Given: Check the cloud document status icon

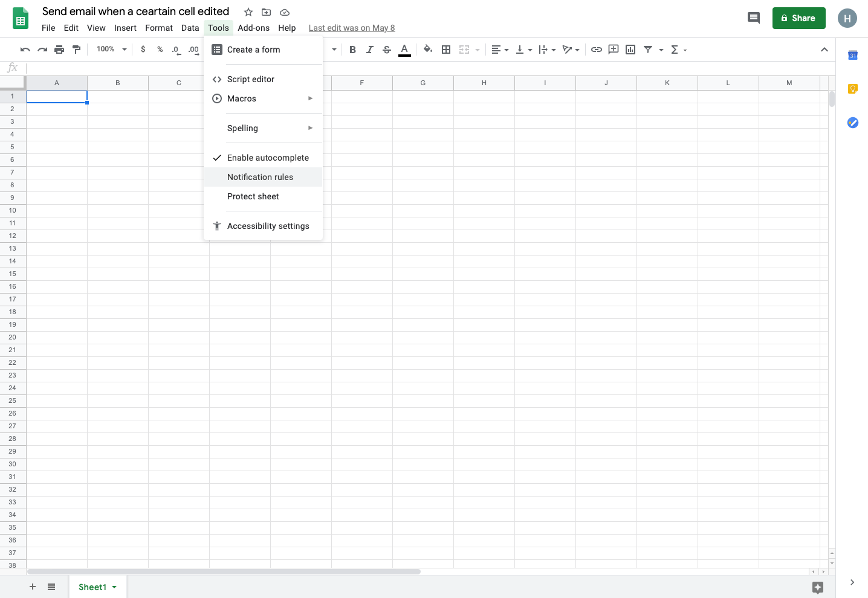Looking at the screenshot, I should point(285,12).
